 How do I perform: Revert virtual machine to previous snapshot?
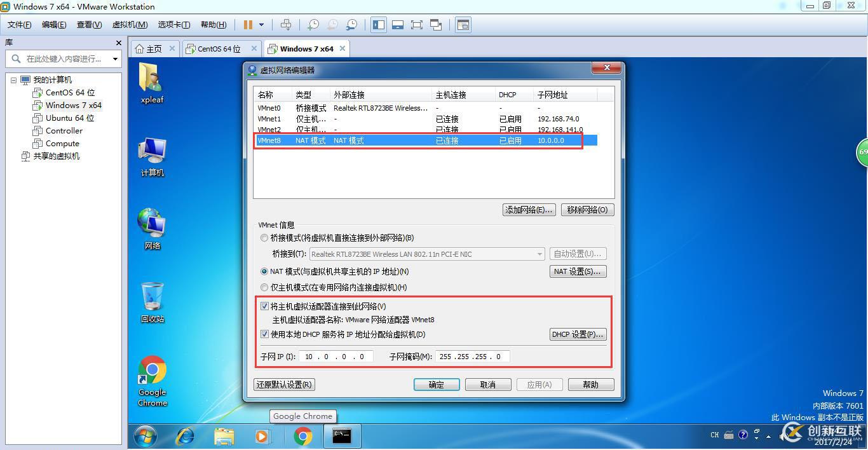pyautogui.click(x=332, y=25)
